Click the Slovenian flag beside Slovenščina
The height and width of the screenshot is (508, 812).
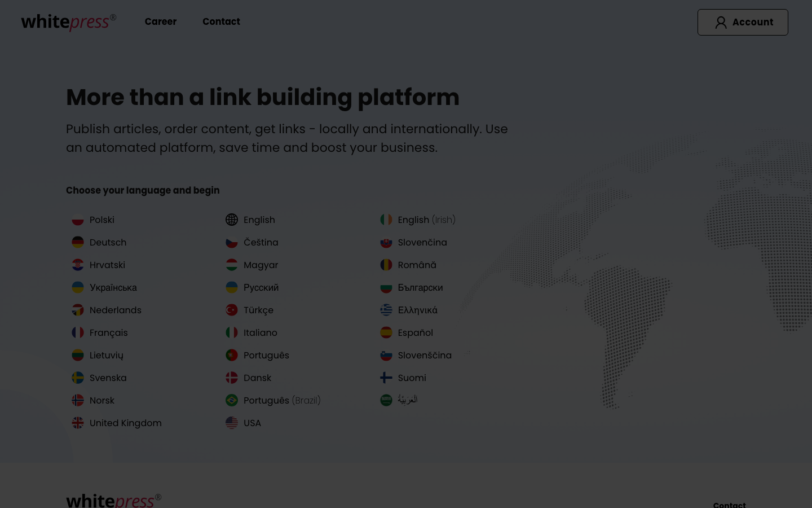(386, 355)
